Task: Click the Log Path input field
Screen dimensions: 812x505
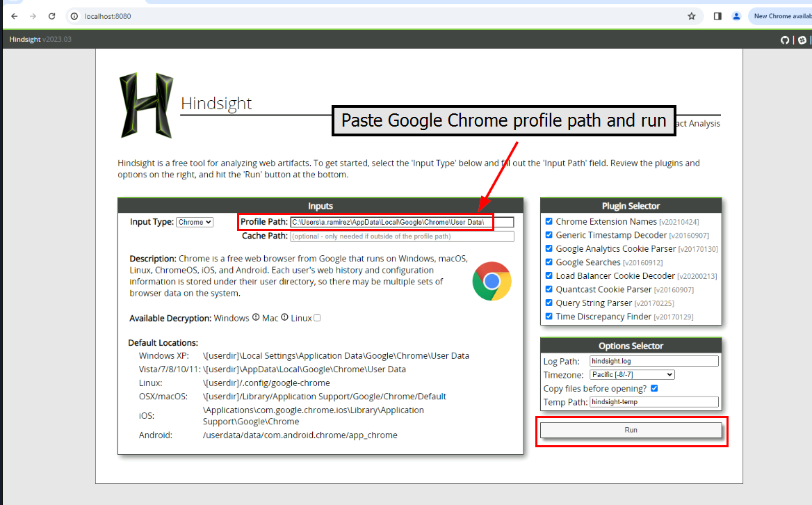Action: [x=654, y=361]
